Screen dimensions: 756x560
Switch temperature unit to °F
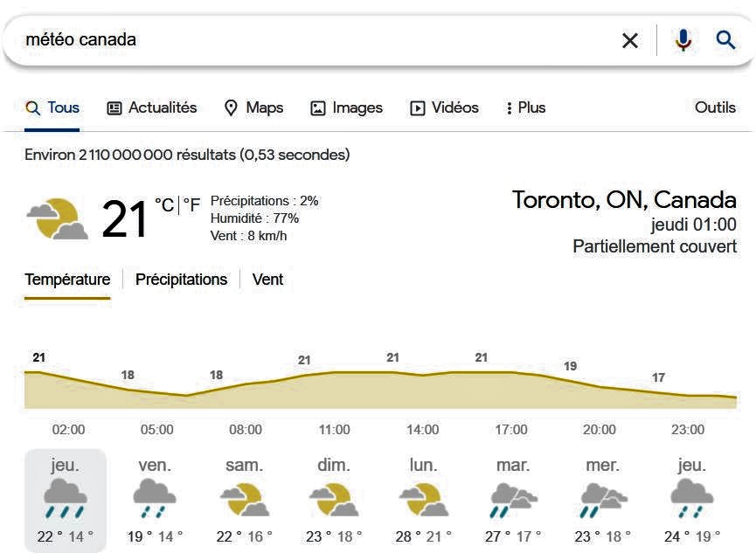[191, 205]
